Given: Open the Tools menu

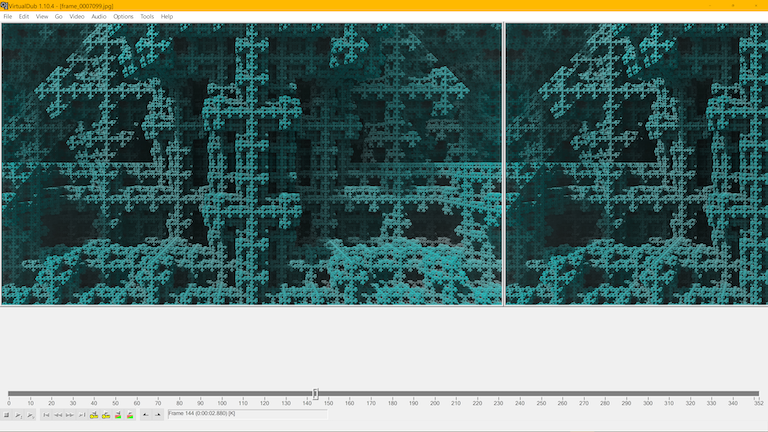Looking at the screenshot, I should click(147, 16).
